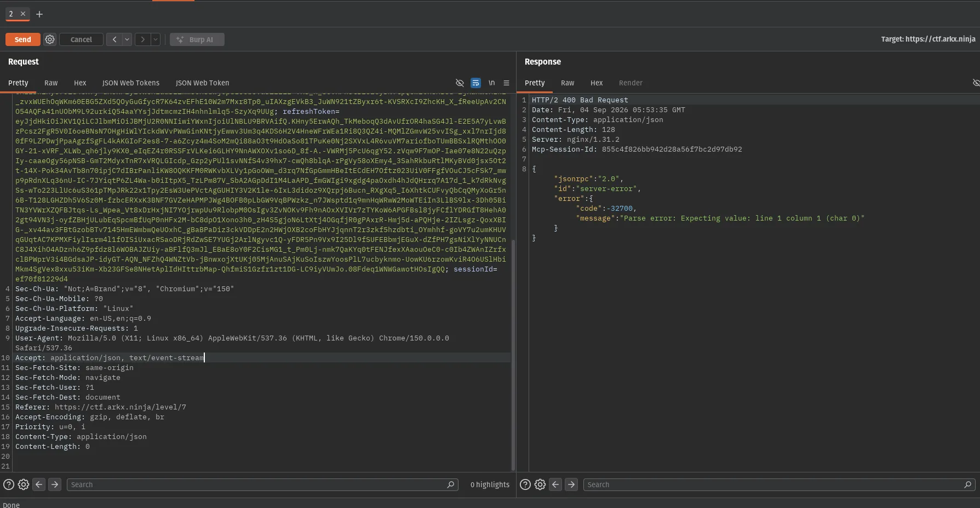Click the User-Agent header line
The width and height of the screenshot is (980, 508).
pos(232,343)
